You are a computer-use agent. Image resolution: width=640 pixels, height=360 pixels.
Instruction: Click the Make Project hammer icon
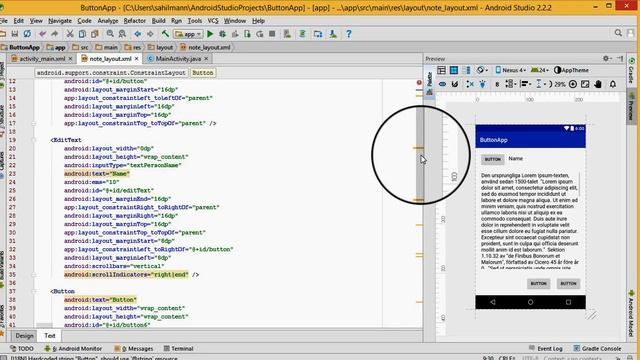pyautogui.click(x=165, y=34)
